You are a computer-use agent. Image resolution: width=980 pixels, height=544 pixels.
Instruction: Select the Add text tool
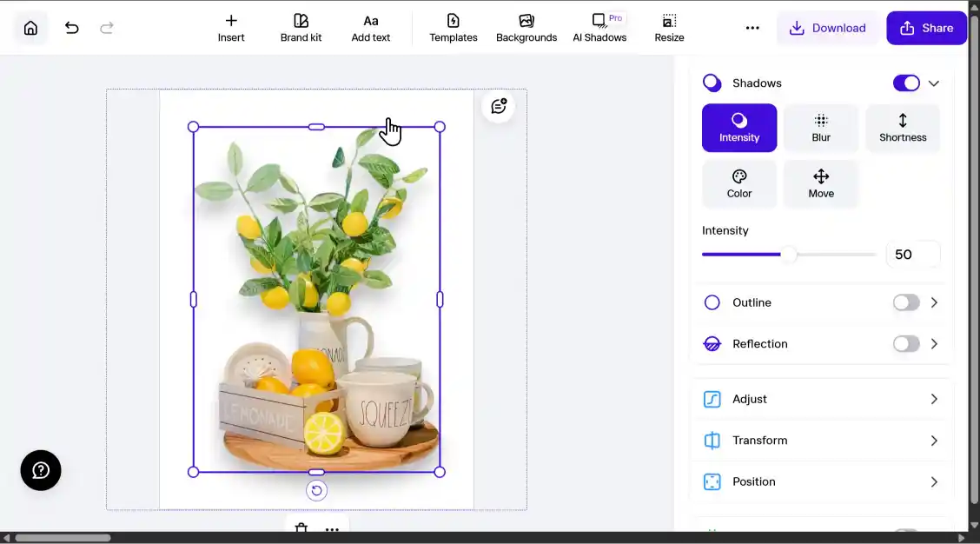pos(371,27)
